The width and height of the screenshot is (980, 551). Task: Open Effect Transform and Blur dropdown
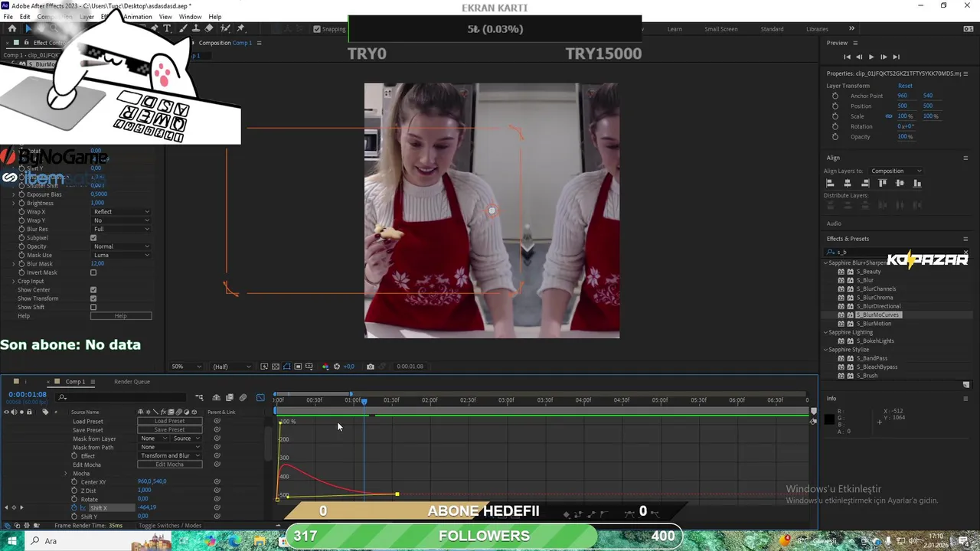pos(169,455)
